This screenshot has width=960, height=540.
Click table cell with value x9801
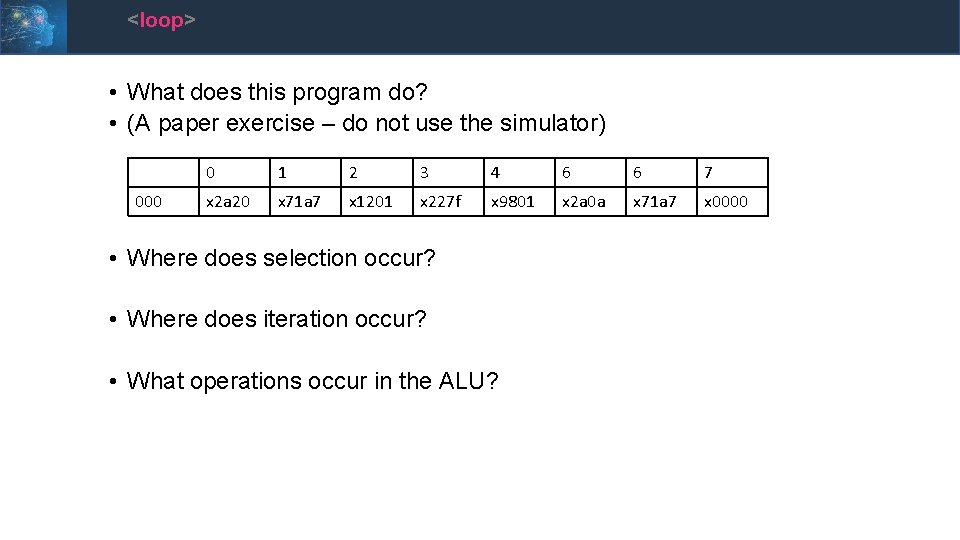click(x=520, y=202)
